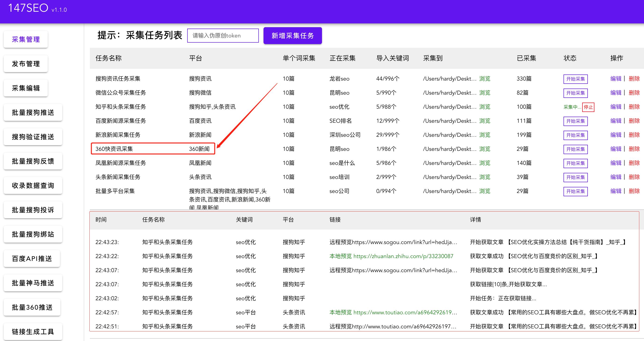Viewport: 644px width, 341px height.
Task: Select 百度API推送 from the sidebar
Action: point(32,258)
